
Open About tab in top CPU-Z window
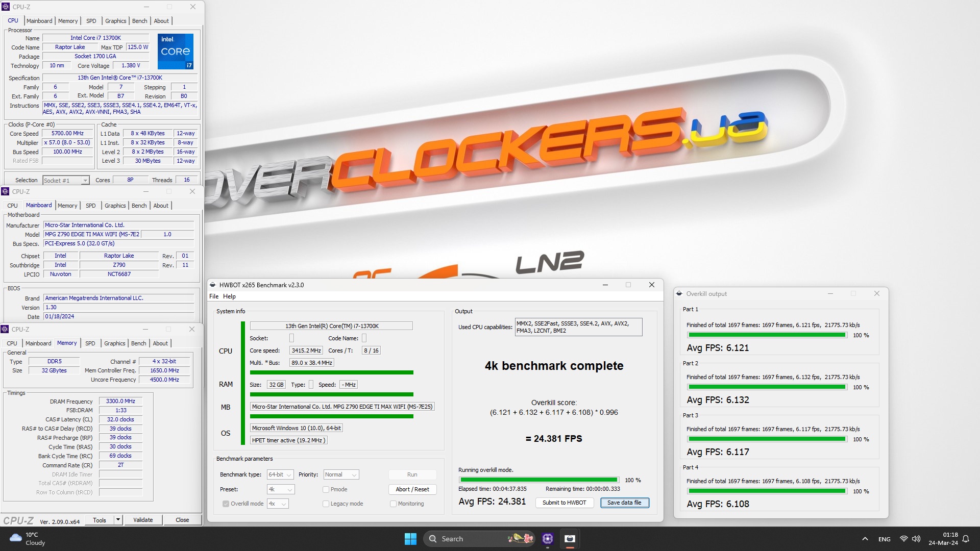161,21
